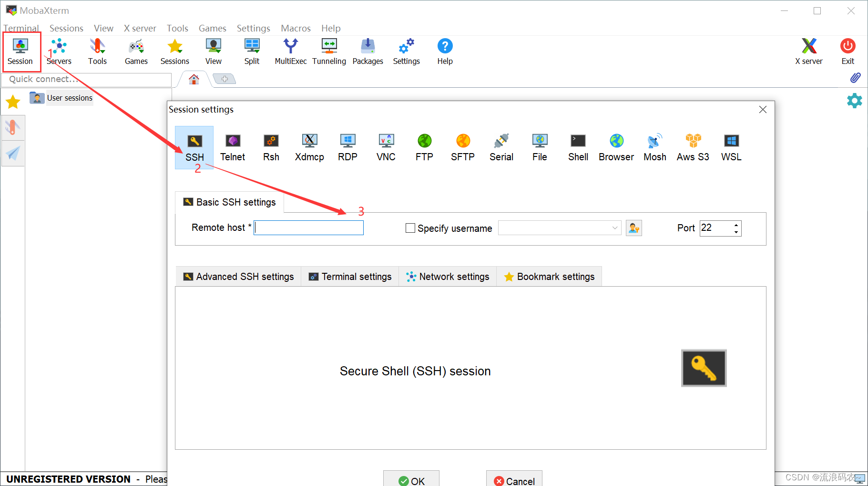Click the OK button
This screenshot has height=486, width=868.
click(x=411, y=479)
